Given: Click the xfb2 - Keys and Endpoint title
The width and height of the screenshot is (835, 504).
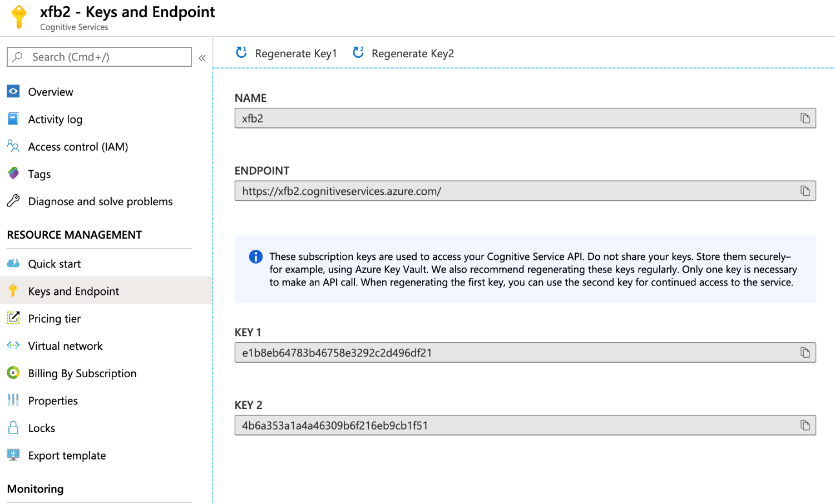Looking at the screenshot, I should pos(127,12).
